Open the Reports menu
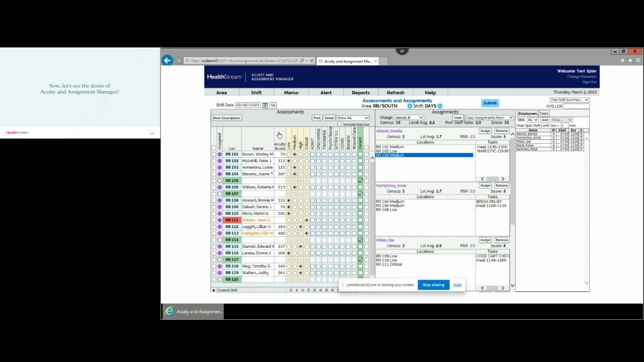This screenshot has height=362, width=644. click(360, 93)
